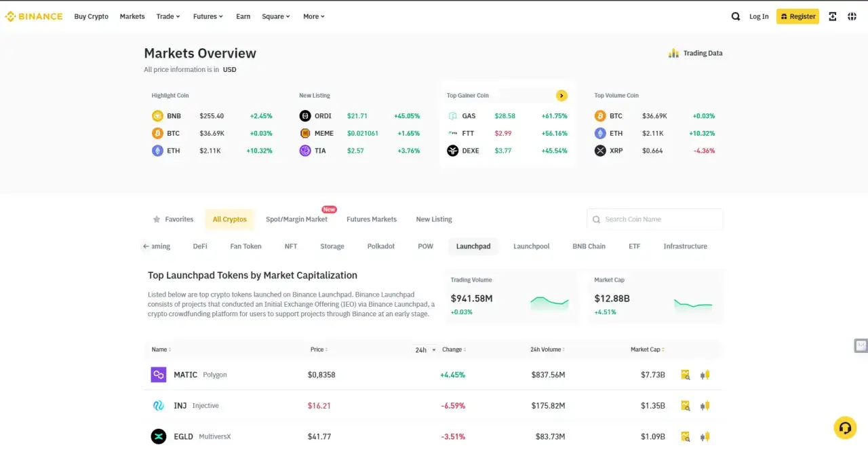Select the DeFi category
Image resolution: width=868 pixels, height=450 pixels.
click(x=200, y=246)
